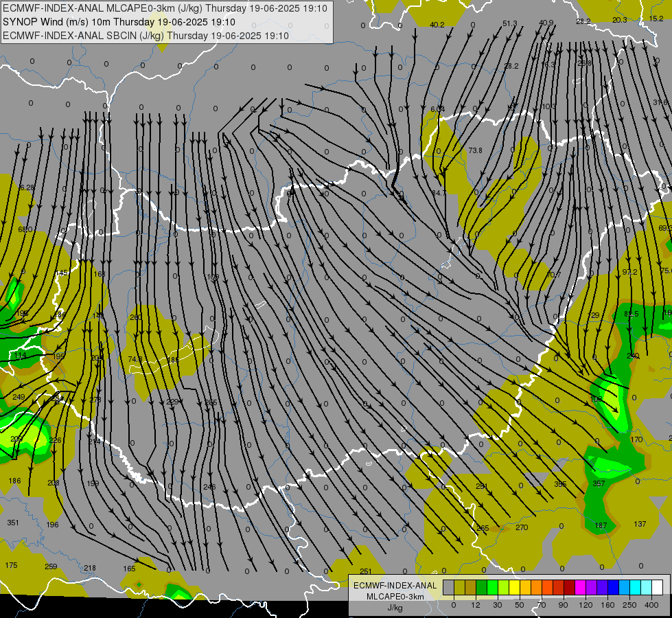
Task: Click the map value 199
Action: coord(93,483)
